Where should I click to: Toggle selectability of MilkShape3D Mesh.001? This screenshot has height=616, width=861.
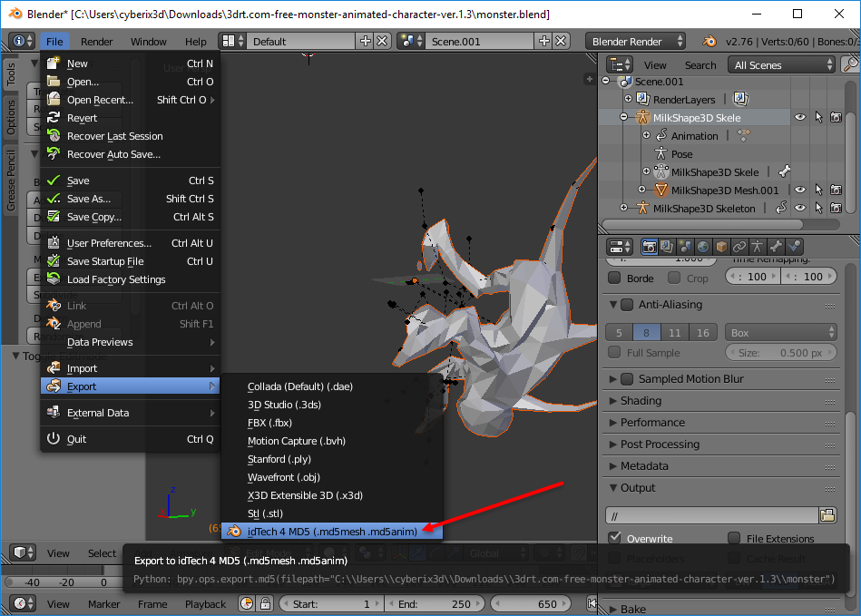click(x=818, y=190)
